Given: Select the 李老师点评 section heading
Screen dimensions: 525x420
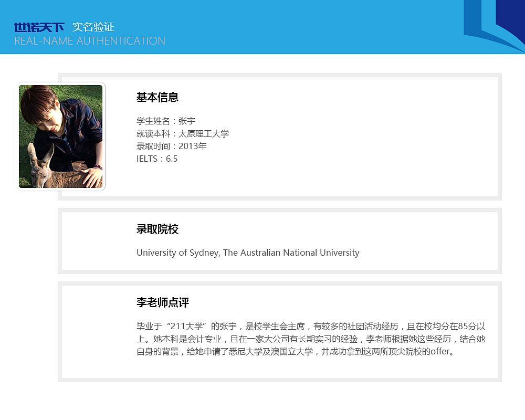Looking at the screenshot, I should click(163, 303).
